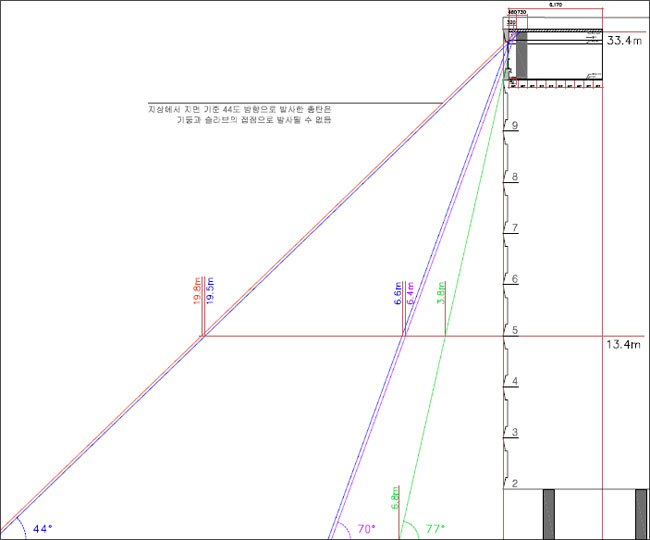
Task: Click the 44° angle label
Action: 42,527
